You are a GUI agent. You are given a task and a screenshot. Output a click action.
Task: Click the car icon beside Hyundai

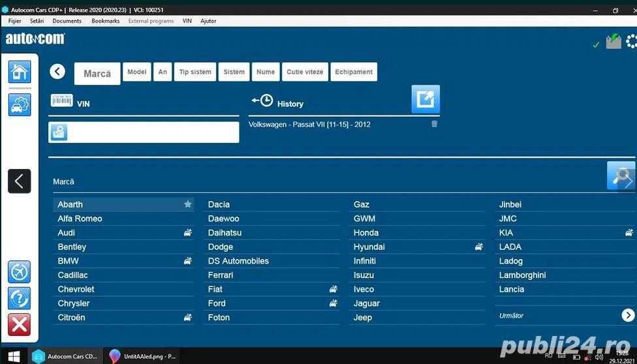(x=479, y=247)
